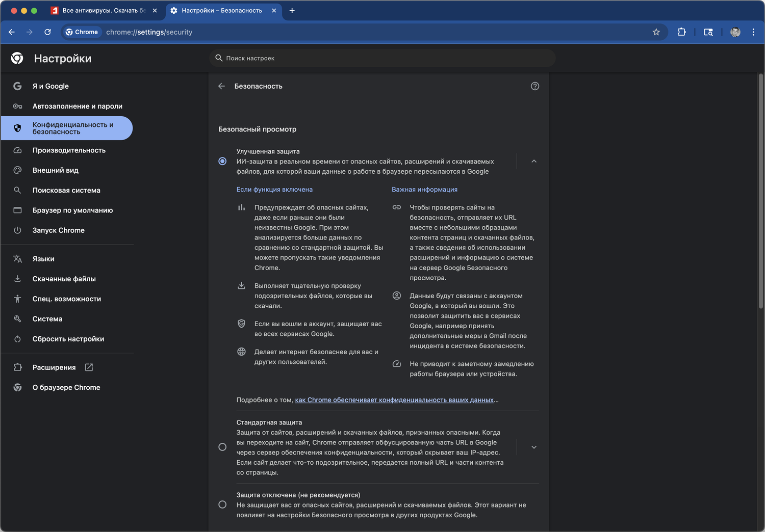Click the Chrome logo next to Настройки
This screenshot has width=765, height=532.
17,58
